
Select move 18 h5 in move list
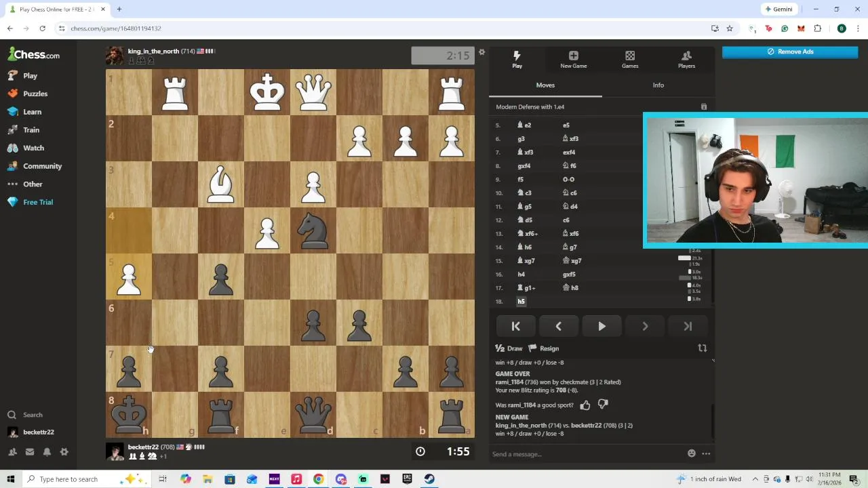[521, 302]
